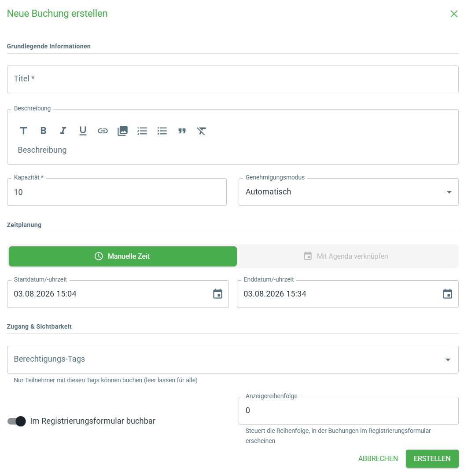The height and width of the screenshot is (476, 468).
Task: Click the ABBRECHEN button
Action: (378, 458)
